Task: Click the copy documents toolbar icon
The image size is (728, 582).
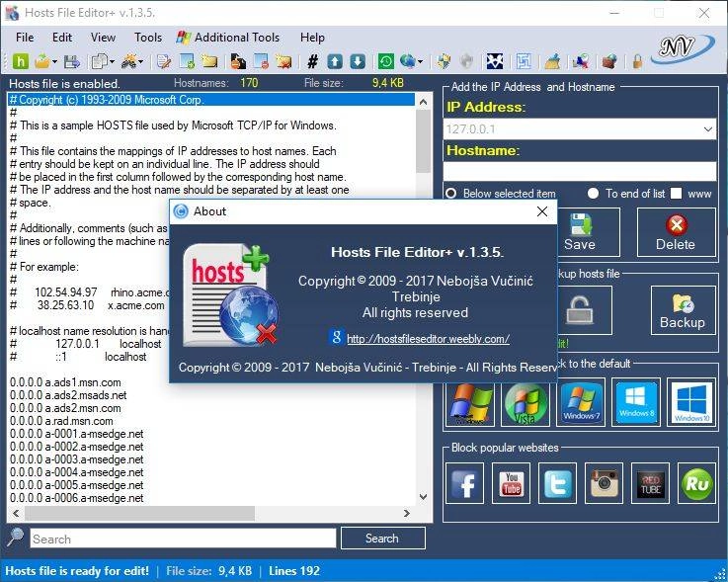Action: pos(100,61)
